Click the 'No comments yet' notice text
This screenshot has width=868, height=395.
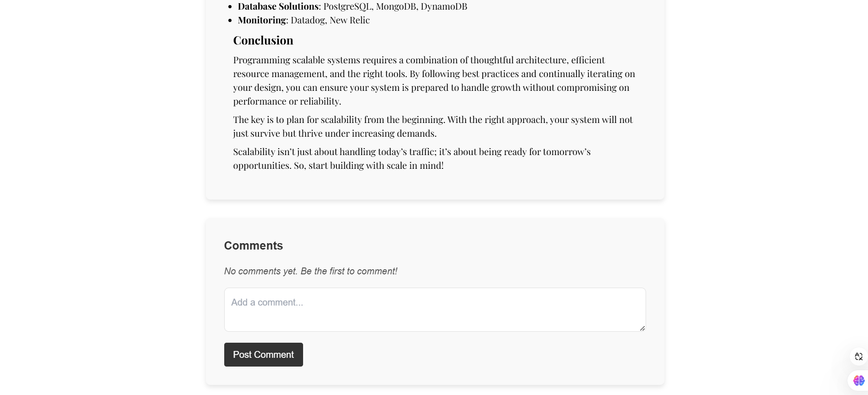coord(310,271)
